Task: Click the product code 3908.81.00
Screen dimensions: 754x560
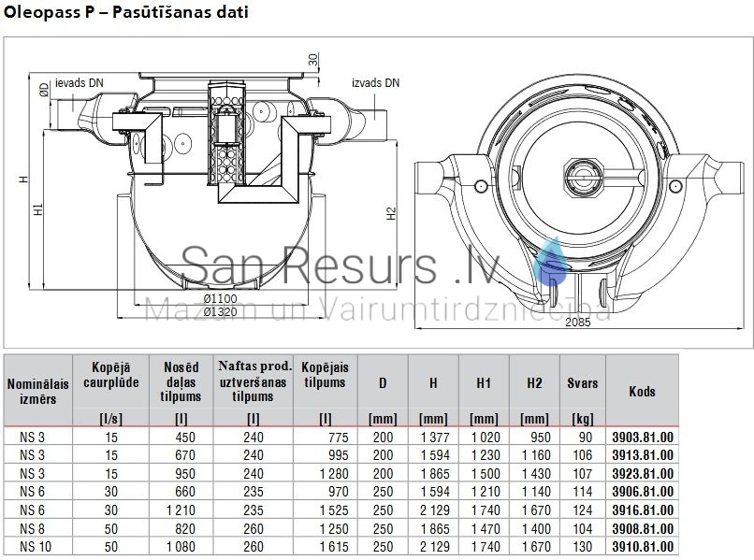Action: 643,528
